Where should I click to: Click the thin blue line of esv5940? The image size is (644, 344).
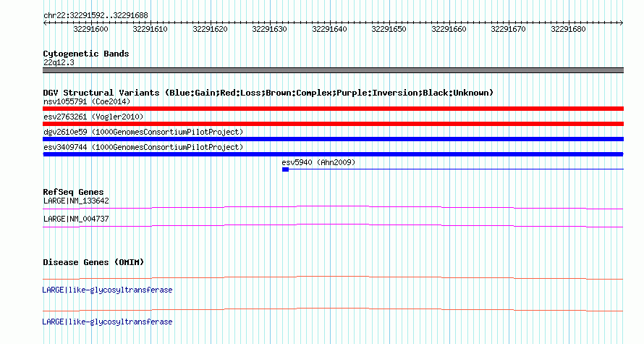coord(457,169)
